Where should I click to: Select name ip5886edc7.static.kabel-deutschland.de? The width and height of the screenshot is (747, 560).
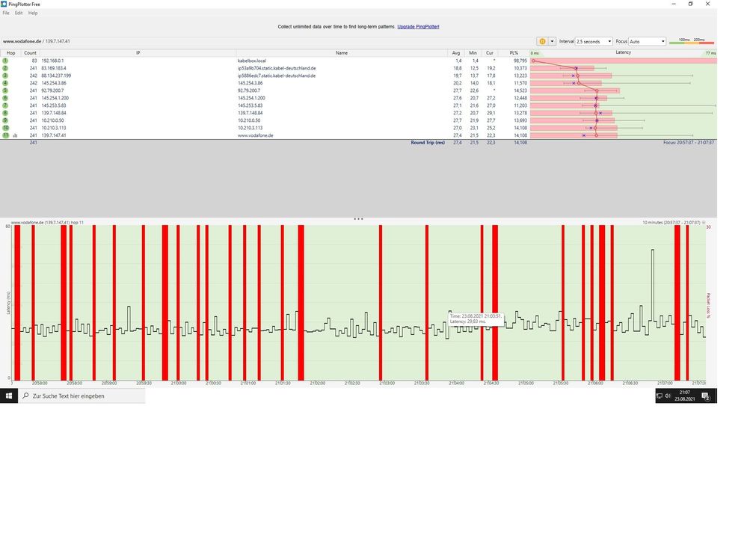click(277, 76)
